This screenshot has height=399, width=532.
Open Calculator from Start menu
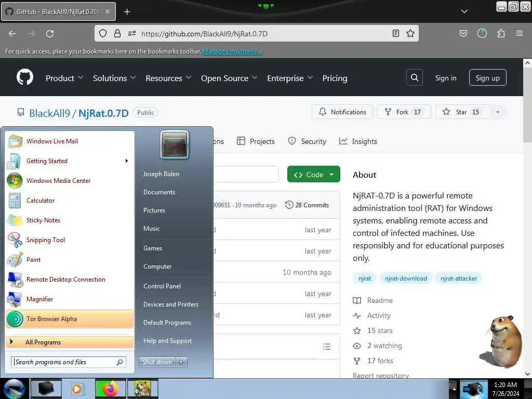coord(70,200)
